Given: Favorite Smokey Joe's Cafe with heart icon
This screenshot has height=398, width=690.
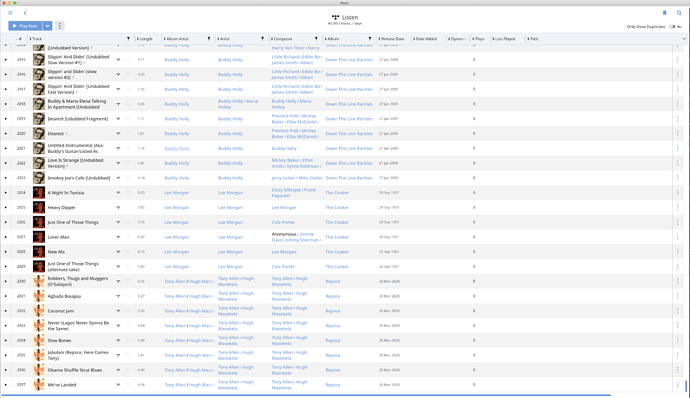Looking at the screenshot, I should point(128,178).
